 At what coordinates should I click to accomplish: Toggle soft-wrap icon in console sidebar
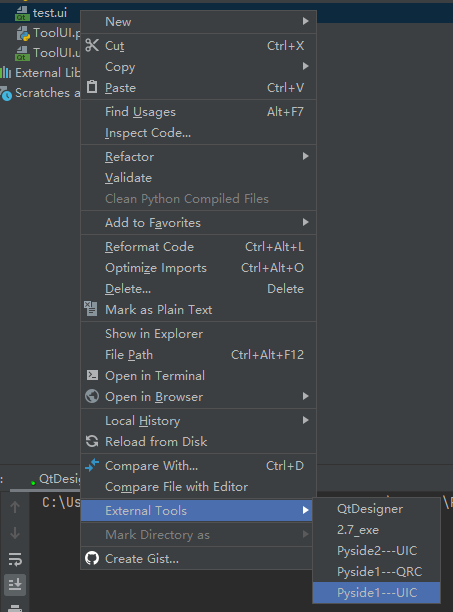pos(15,559)
